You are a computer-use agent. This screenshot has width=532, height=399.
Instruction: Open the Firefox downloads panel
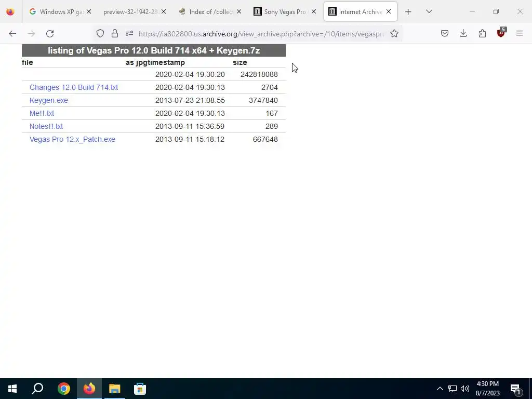click(x=463, y=33)
